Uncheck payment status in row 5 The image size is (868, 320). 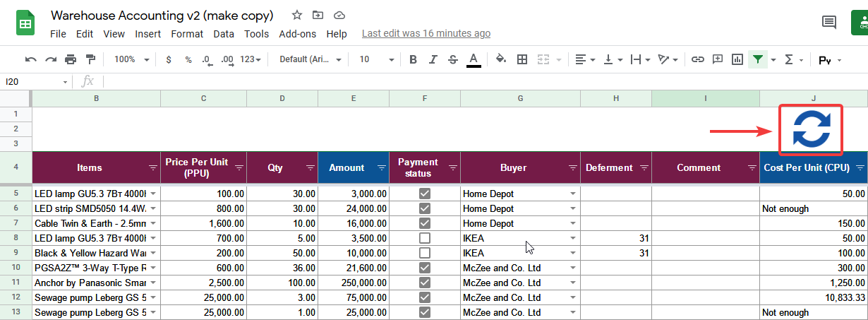pyautogui.click(x=425, y=194)
